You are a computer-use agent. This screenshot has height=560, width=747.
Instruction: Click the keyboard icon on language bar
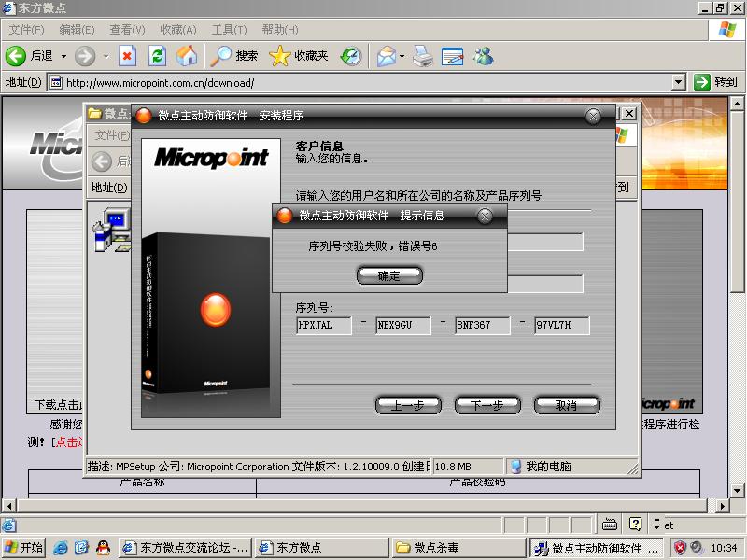pyautogui.click(x=610, y=525)
